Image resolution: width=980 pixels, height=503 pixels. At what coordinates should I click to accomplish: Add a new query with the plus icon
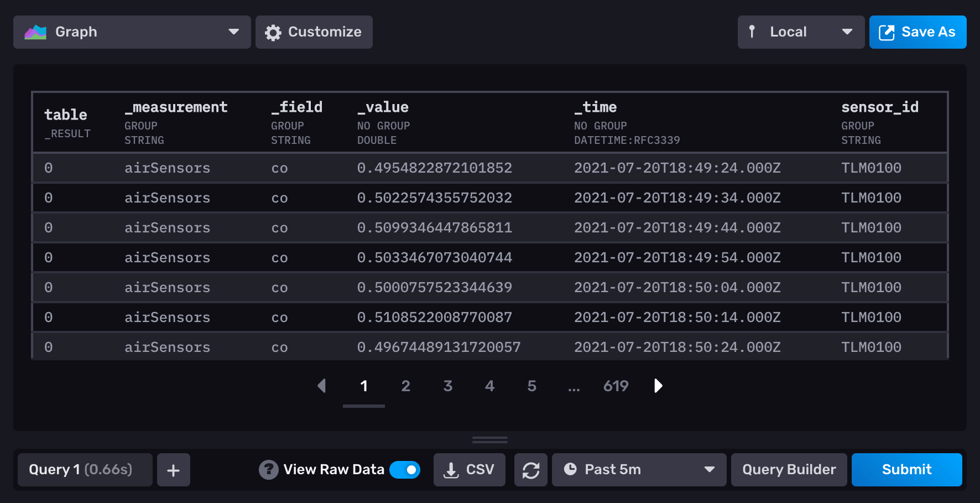click(x=173, y=469)
